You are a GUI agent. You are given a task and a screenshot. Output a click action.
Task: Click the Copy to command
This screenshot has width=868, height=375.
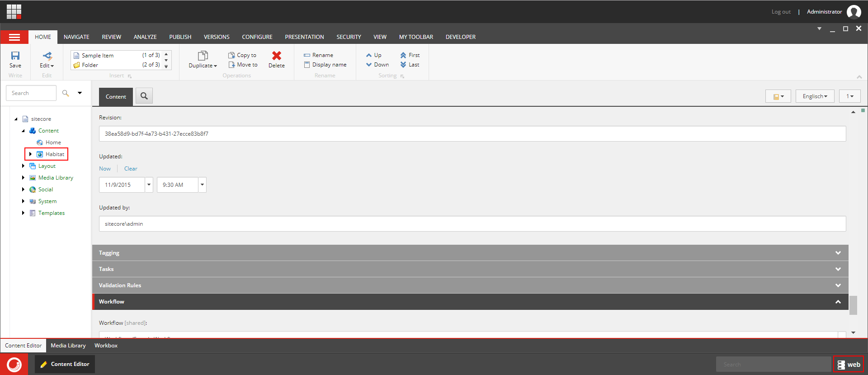(242, 55)
